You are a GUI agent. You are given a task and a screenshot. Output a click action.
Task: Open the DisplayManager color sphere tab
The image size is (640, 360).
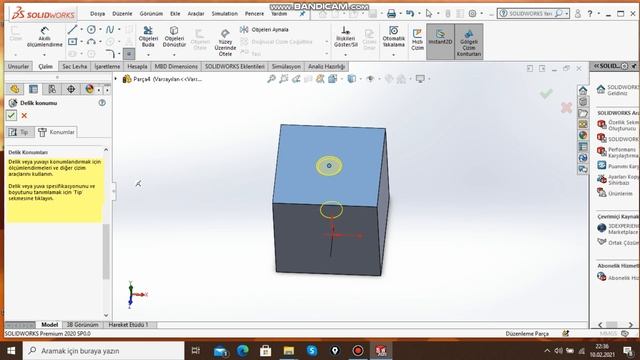click(x=89, y=89)
